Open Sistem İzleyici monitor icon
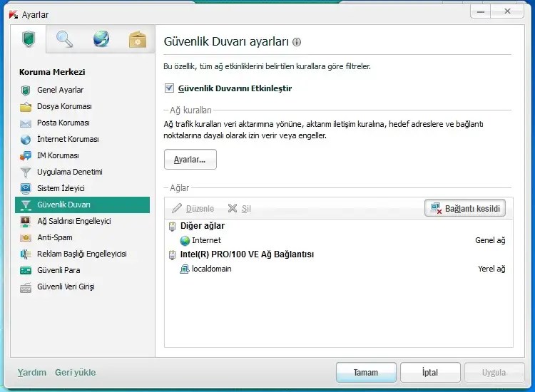 pos(26,188)
